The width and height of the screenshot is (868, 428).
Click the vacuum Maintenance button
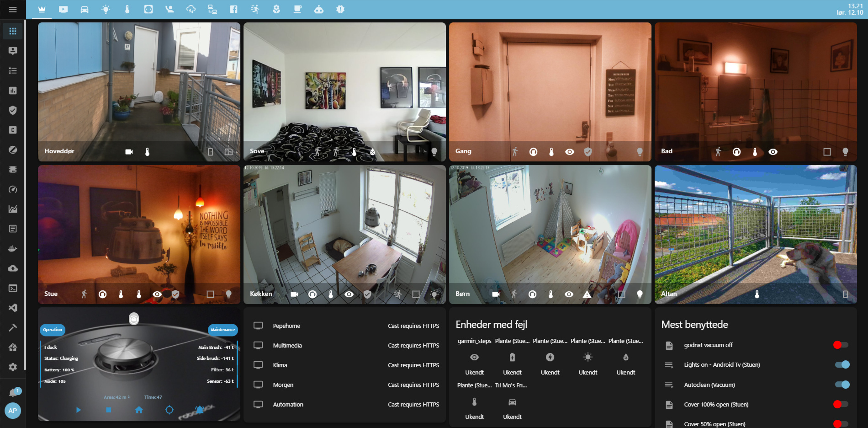coord(223,330)
